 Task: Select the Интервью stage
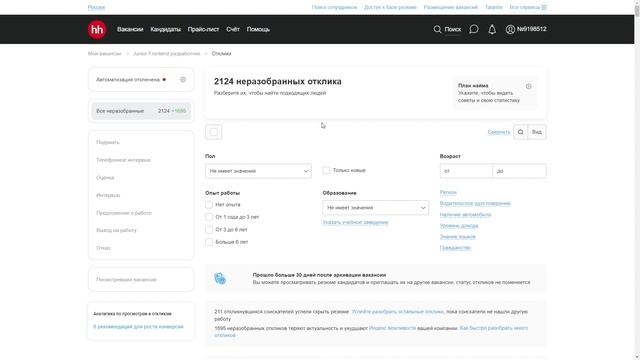[x=108, y=195]
